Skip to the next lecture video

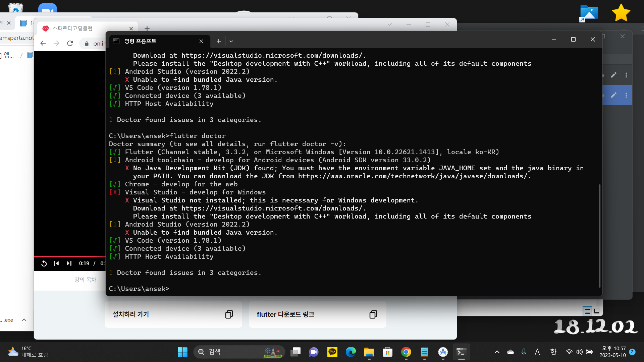(69, 263)
